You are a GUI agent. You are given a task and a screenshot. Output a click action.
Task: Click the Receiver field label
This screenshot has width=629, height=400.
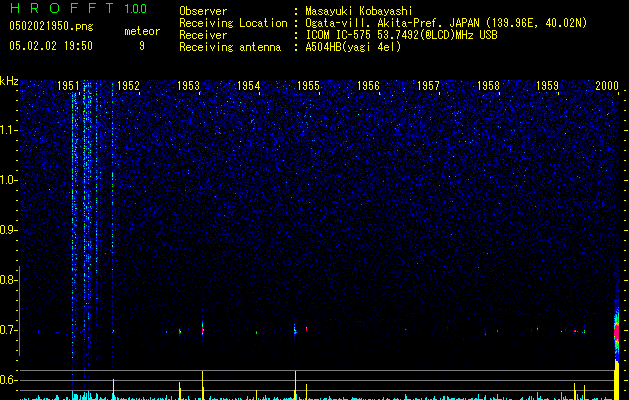[203, 35]
